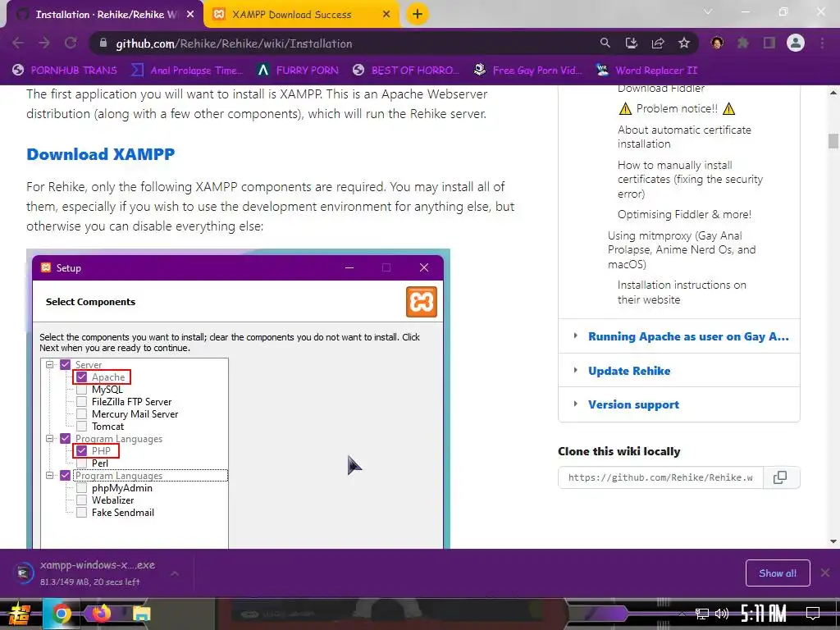Check the Tomcat box in Setup image
This screenshot has width=840, height=630.
pos(81,427)
